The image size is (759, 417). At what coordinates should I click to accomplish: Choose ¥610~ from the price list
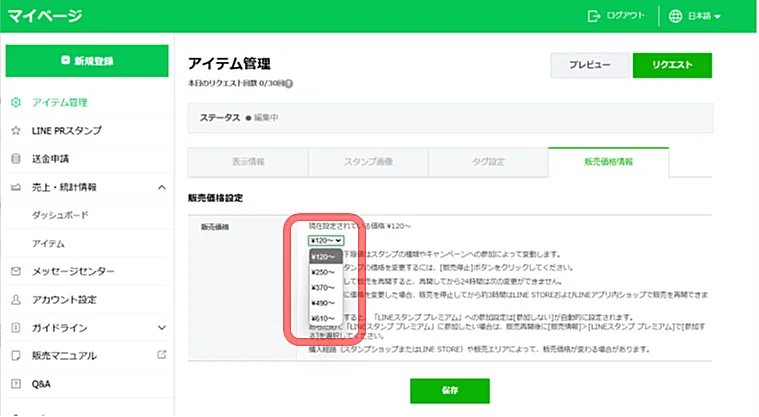(x=325, y=318)
